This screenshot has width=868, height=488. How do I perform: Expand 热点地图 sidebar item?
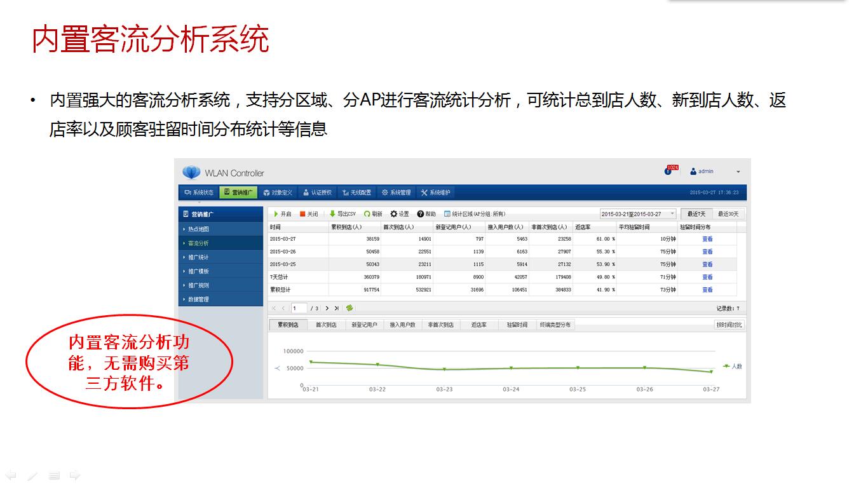click(x=198, y=229)
